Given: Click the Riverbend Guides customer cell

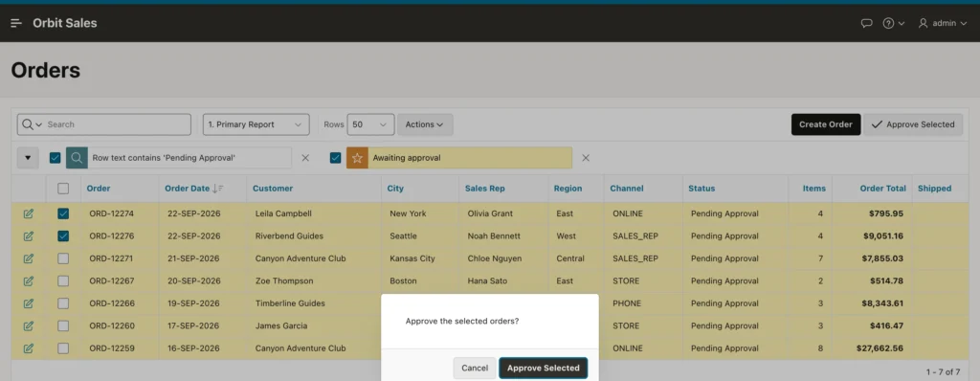Looking at the screenshot, I should 289,236.
